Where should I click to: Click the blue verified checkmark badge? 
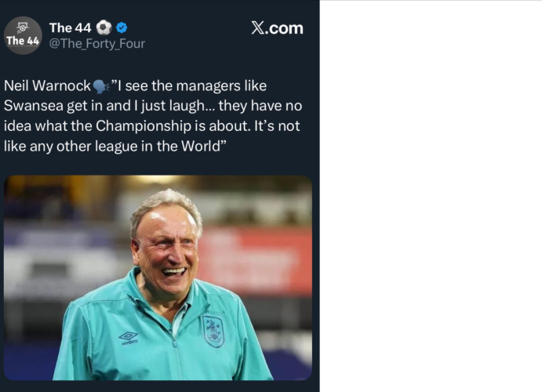(x=122, y=27)
